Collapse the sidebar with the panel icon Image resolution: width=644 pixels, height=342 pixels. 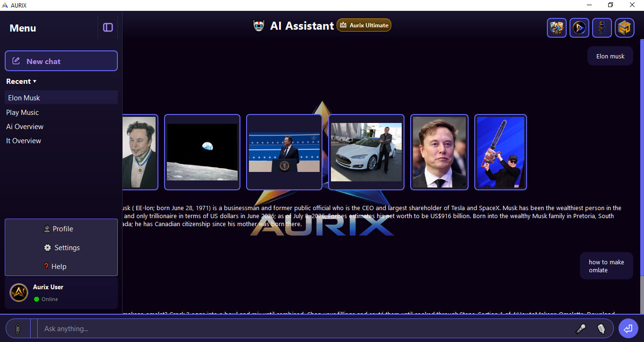click(108, 27)
